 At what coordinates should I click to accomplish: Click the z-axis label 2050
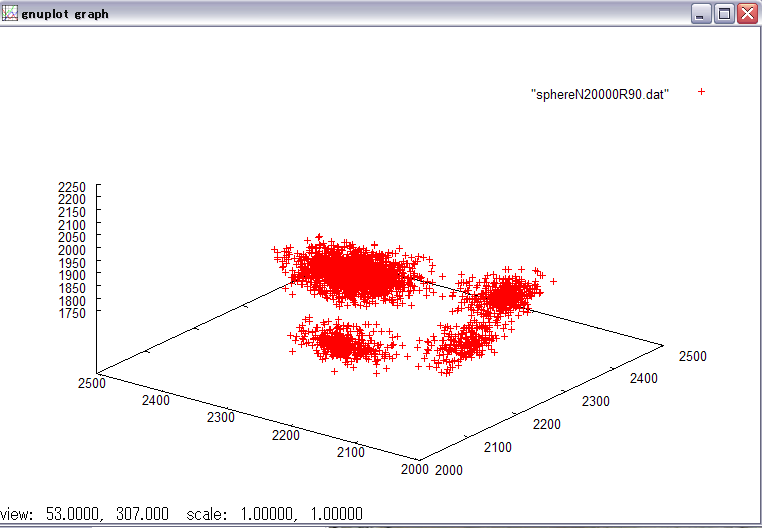tap(71, 237)
